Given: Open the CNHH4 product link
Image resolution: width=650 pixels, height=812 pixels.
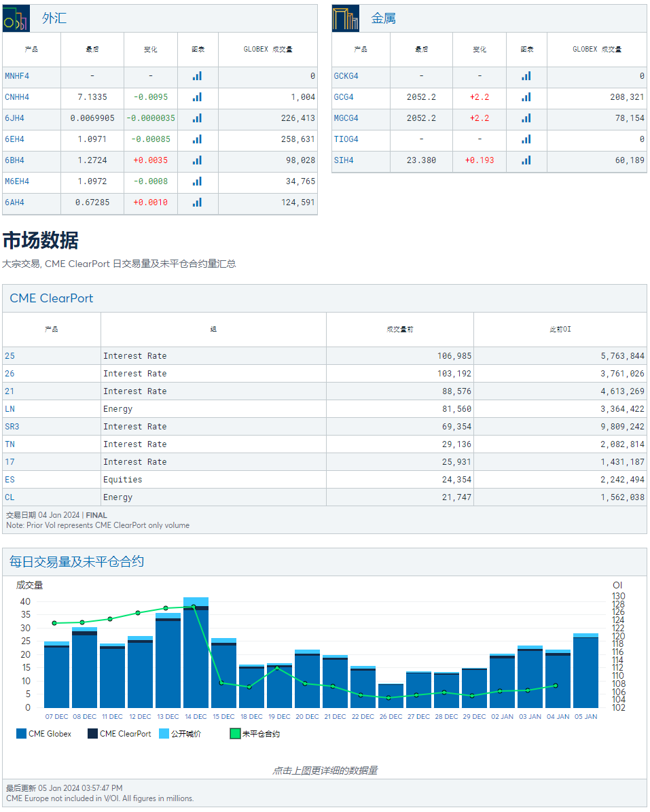Looking at the screenshot, I should click(17, 97).
